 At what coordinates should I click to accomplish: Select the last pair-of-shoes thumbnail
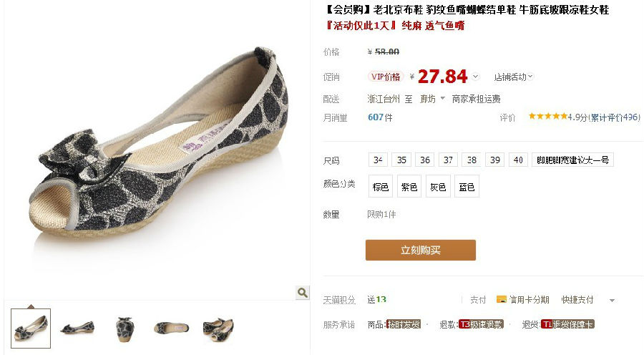[x=218, y=329]
